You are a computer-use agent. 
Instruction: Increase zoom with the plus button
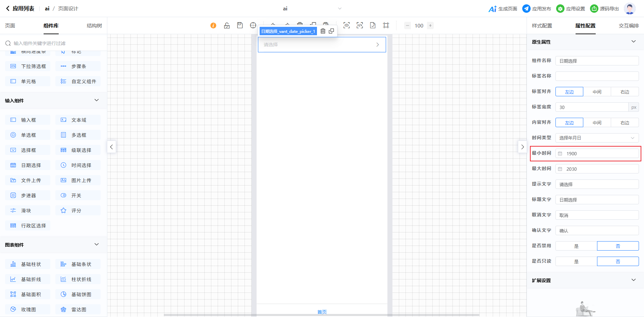430,25
